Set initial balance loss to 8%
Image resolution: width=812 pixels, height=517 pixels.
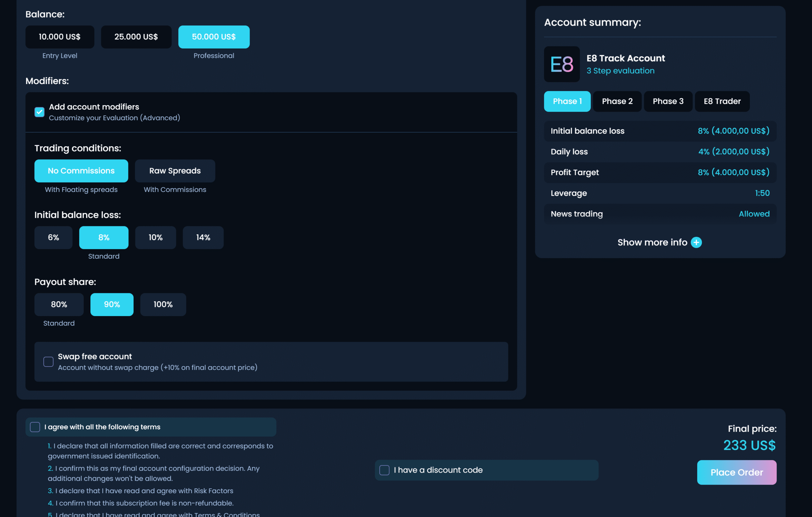pyautogui.click(x=104, y=238)
